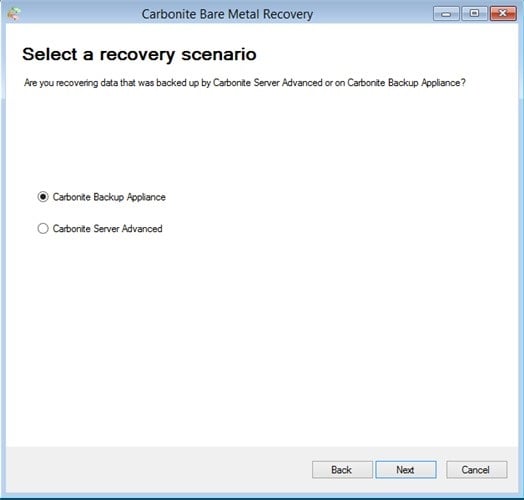Minimize the Bare Metal Recovery window
Viewport: 524px width, 500px height.
tap(446, 14)
